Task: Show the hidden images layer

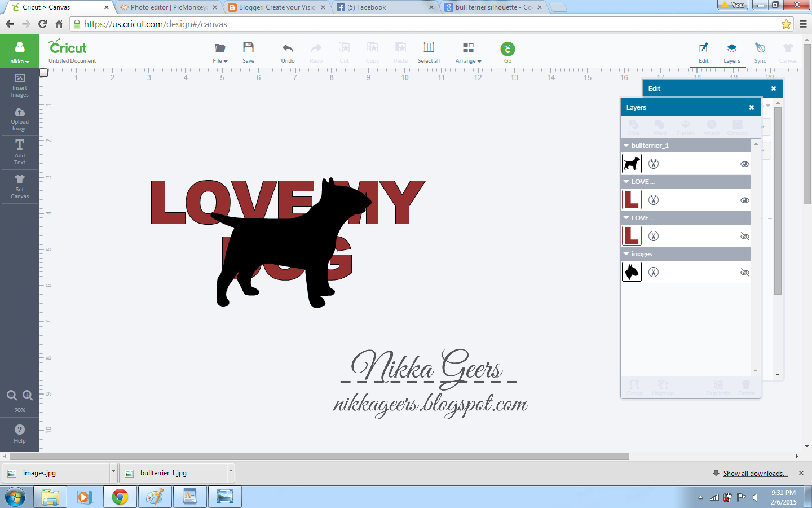Action: [745, 272]
